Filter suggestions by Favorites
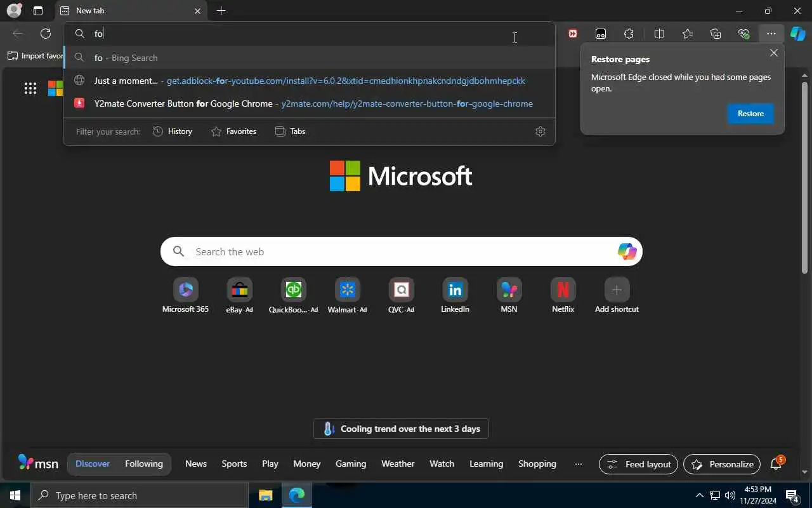Image resolution: width=812 pixels, height=508 pixels. point(233,131)
